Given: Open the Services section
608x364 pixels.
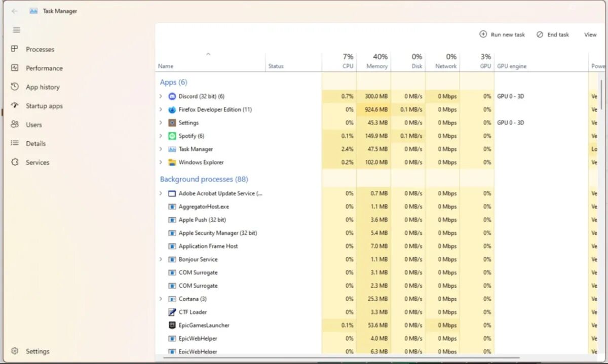Looking at the screenshot, I should (36, 162).
